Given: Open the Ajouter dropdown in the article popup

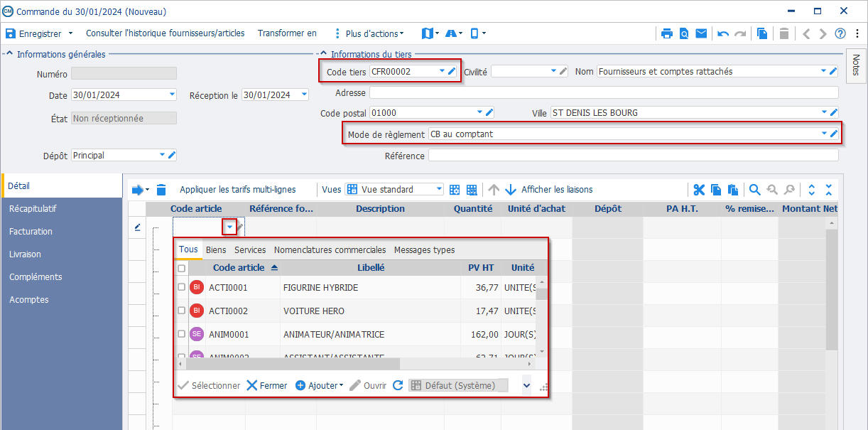Looking at the screenshot, I should point(342,385).
